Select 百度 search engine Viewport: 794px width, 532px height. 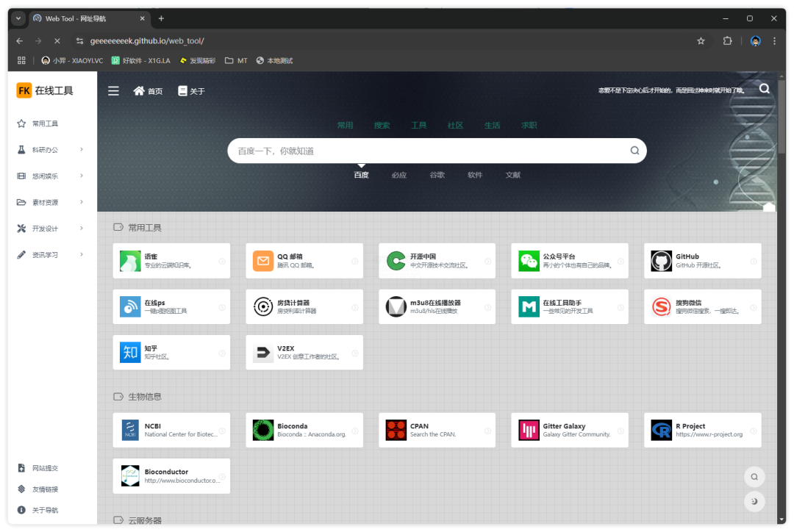pyautogui.click(x=361, y=175)
